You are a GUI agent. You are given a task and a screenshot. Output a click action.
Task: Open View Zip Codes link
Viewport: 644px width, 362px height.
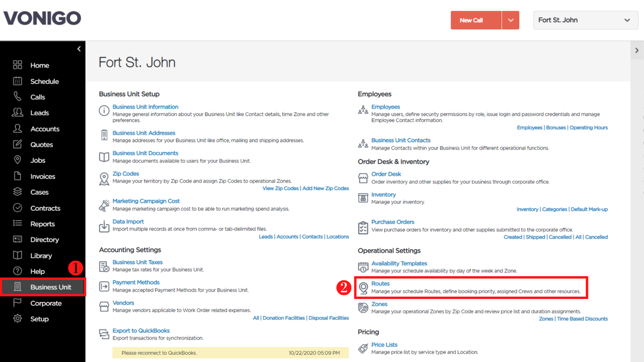click(x=280, y=188)
